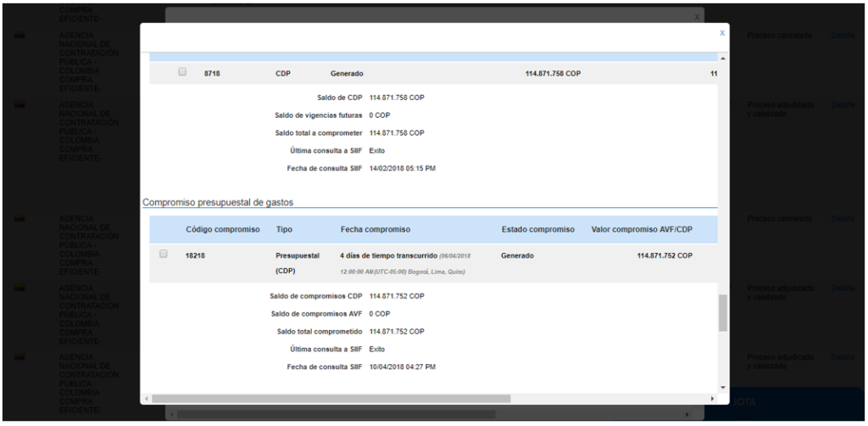
Task: Tick the checkbox for CDP 8718
Action: pyautogui.click(x=182, y=72)
